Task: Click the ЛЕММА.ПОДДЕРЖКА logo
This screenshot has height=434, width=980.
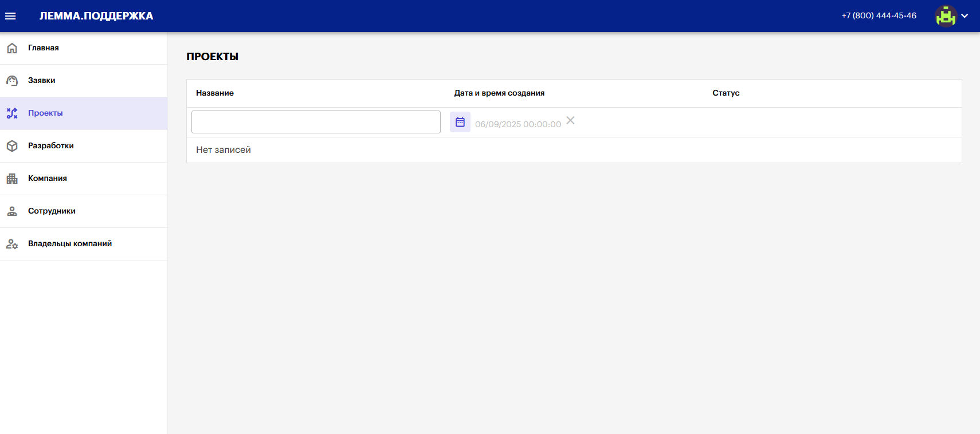Action: click(x=96, y=16)
